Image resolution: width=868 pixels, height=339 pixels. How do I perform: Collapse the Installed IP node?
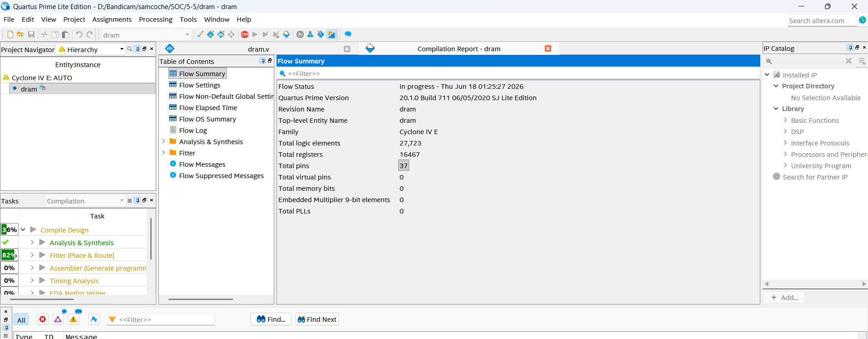click(767, 74)
